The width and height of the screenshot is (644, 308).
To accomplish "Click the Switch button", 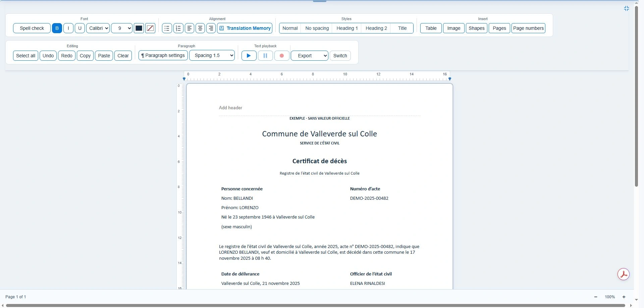I will (x=340, y=56).
